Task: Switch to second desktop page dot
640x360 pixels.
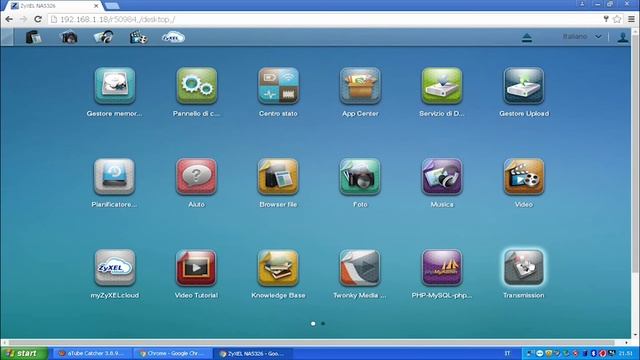Action: tap(323, 323)
